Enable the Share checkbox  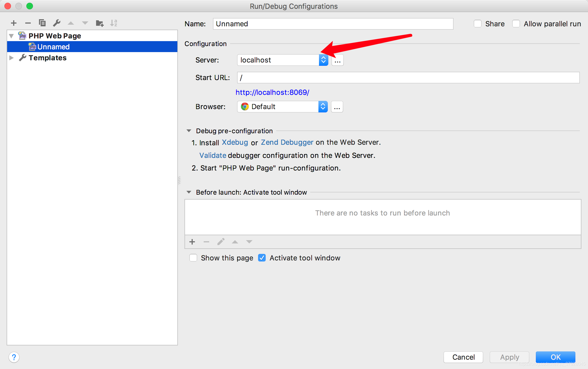pyautogui.click(x=478, y=24)
